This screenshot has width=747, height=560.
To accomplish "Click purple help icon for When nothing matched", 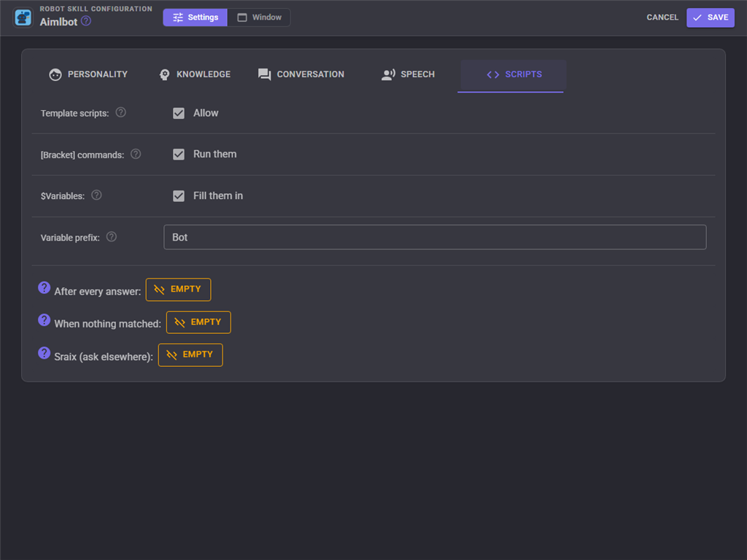I will (x=44, y=320).
